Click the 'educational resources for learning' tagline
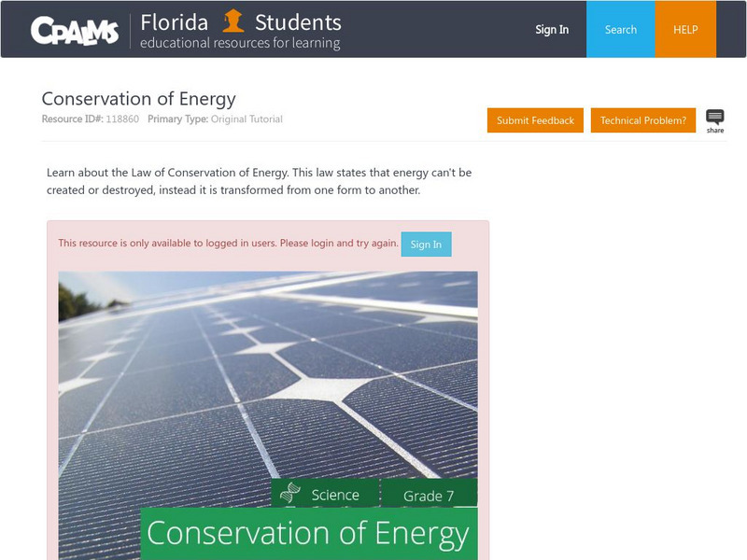747x560 pixels. point(240,43)
